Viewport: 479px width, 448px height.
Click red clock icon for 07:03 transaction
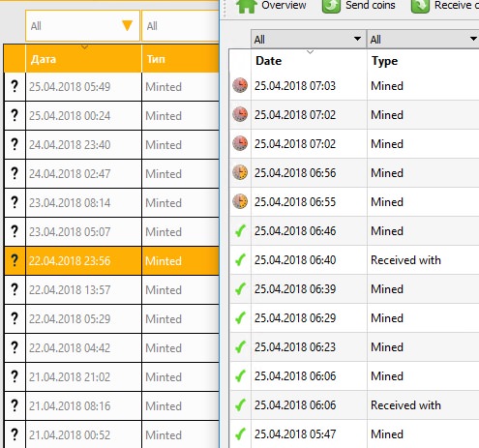[240, 85]
